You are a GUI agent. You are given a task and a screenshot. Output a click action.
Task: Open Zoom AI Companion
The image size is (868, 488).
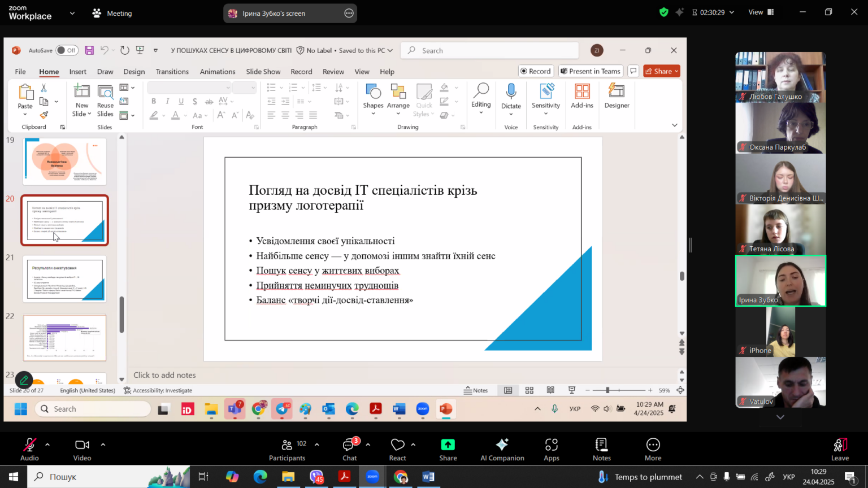coord(502,450)
